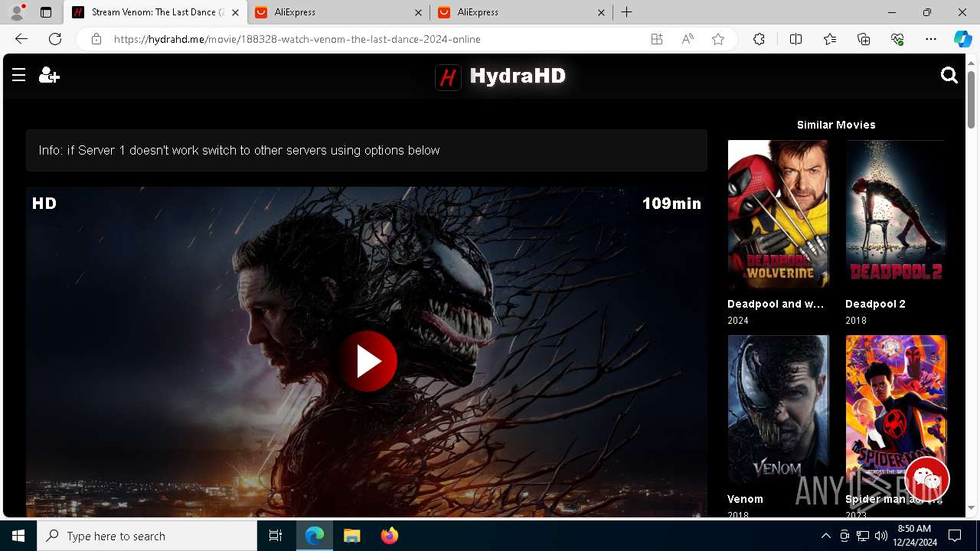Open Microsoft Edge taskbar icon
Screen dimensions: 980x551
315,536
